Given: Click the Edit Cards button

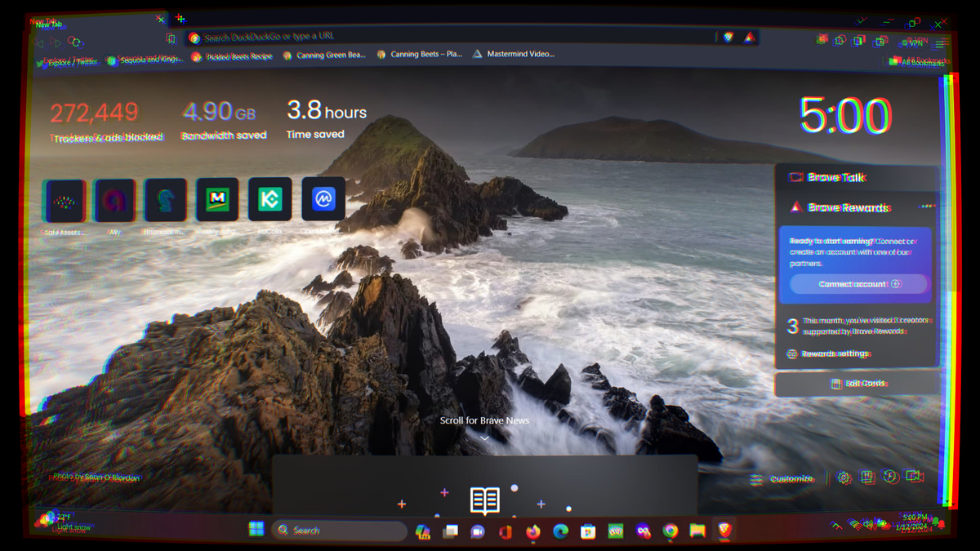Looking at the screenshot, I should point(857,384).
